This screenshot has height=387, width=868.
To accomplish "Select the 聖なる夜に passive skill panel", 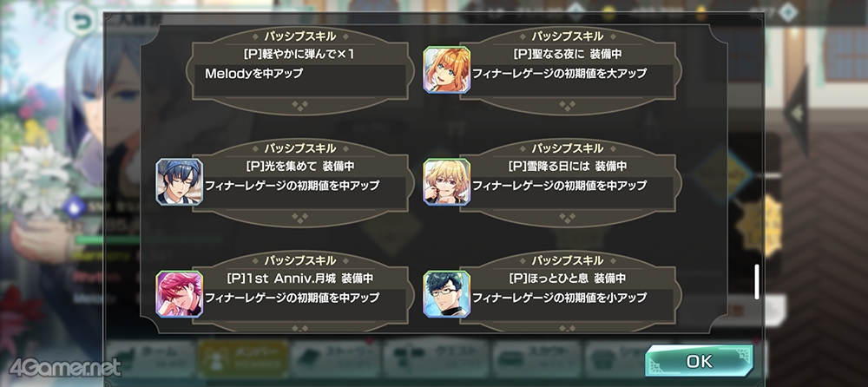I will tap(568, 69).
